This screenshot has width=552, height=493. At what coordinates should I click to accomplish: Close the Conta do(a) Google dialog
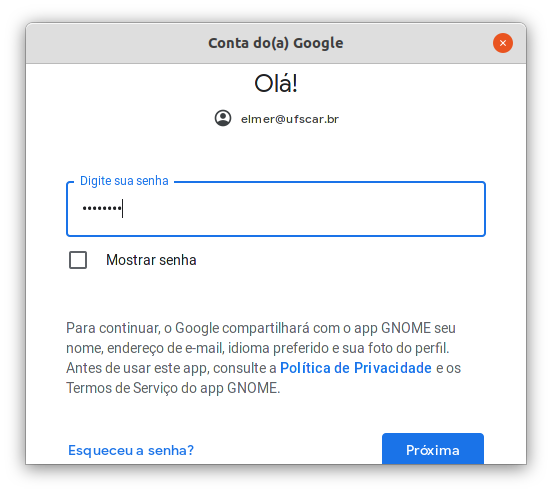[502, 43]
